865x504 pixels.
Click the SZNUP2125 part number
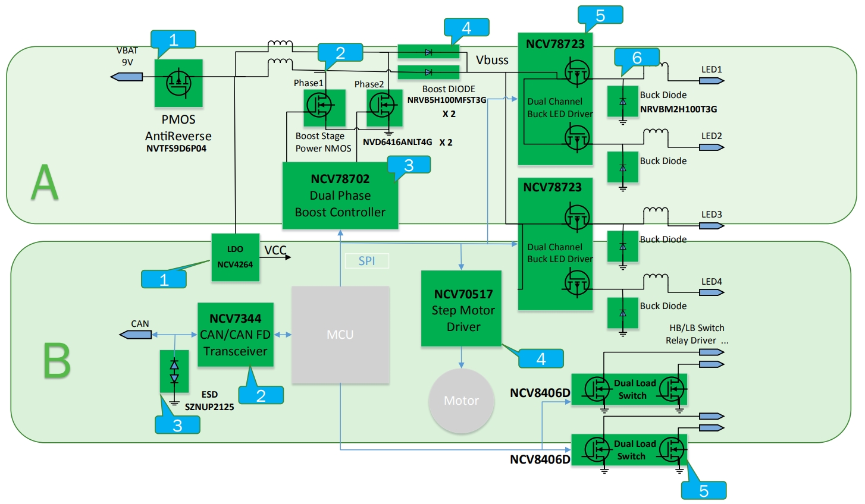209,407
